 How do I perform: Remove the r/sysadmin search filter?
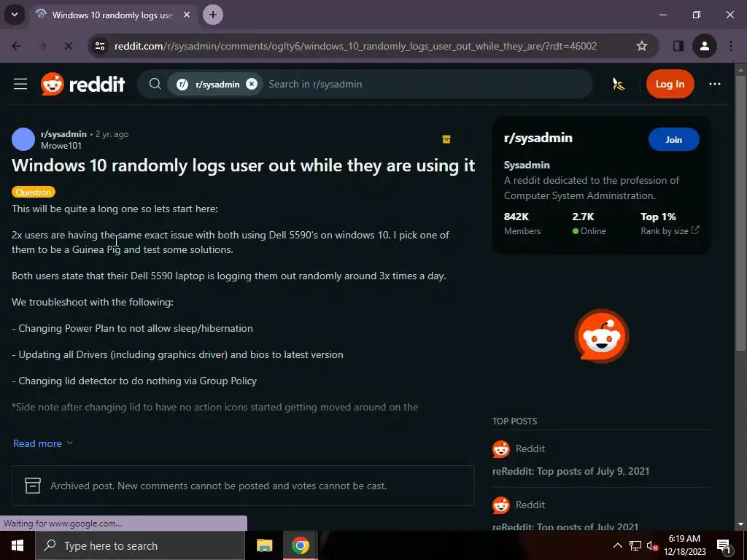pos(252,85)
